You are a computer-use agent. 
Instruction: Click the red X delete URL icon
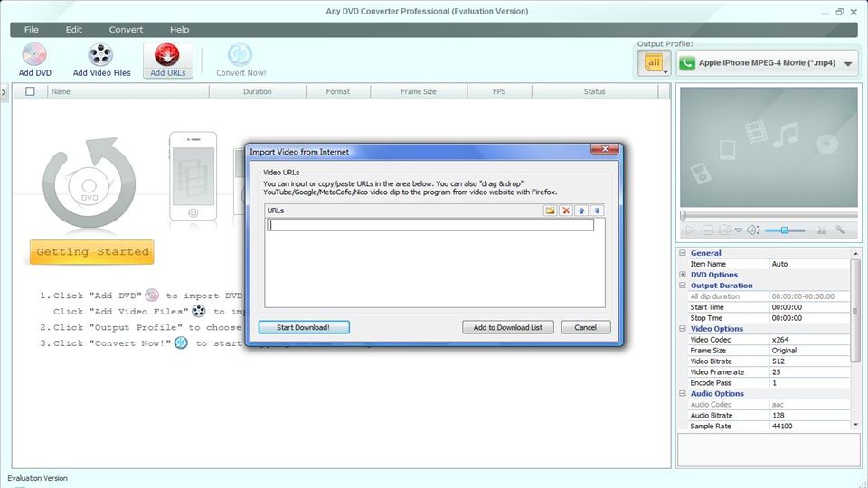tap(566, 211)
